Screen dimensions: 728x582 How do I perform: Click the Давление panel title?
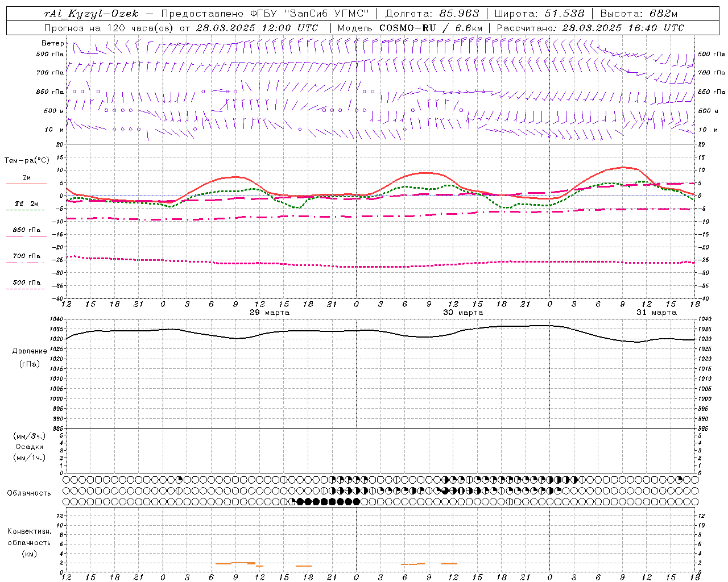pos(30,351)
